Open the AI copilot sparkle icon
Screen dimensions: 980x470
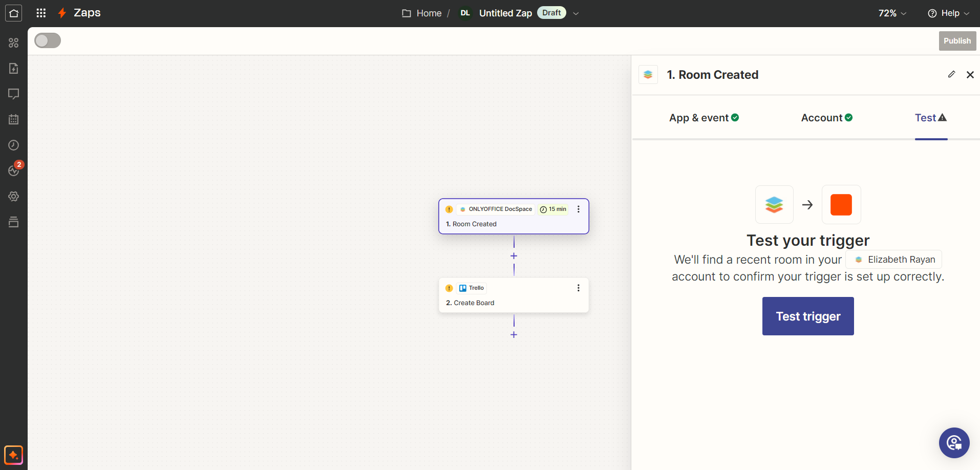pos(14,455)
